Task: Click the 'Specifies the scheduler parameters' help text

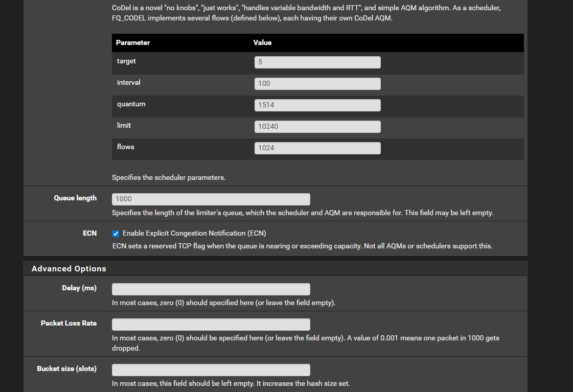Action: 169,178
